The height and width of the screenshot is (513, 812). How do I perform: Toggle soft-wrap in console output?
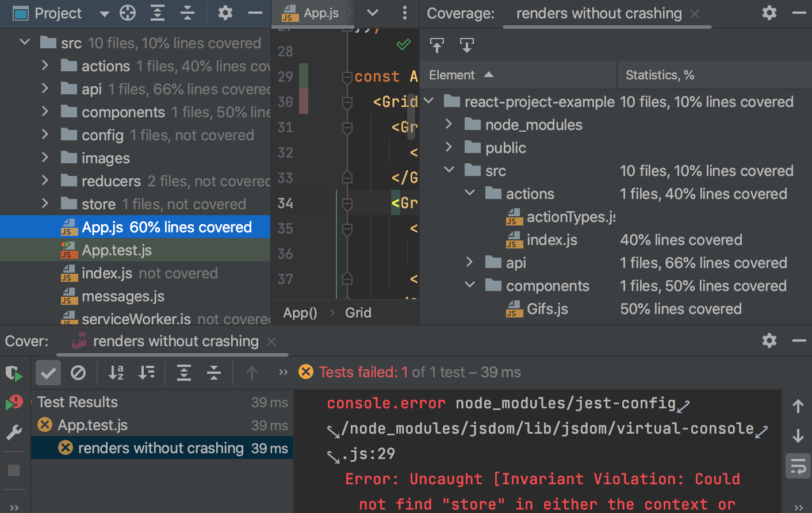tap(798, 466)
